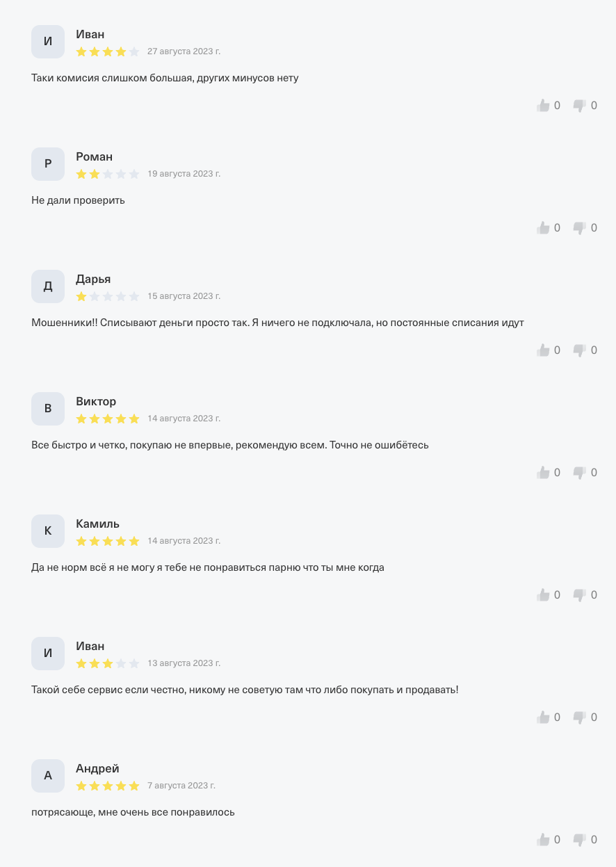Viewport: 616px width, 867px height.
Task: Open reviewer name Камиль
Action: [x=97, y=524]
